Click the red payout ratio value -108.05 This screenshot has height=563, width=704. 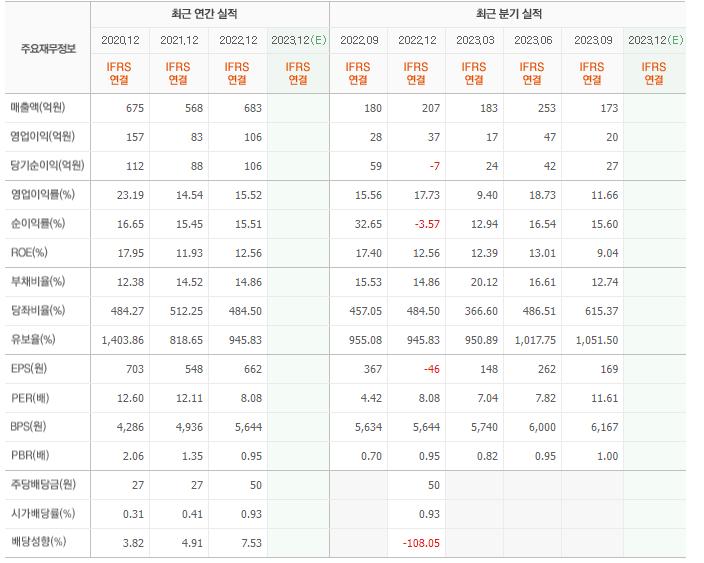(421, 543)
